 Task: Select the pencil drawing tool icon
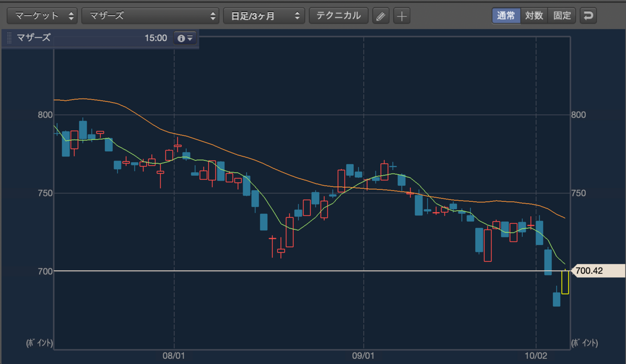click(381, 16)
